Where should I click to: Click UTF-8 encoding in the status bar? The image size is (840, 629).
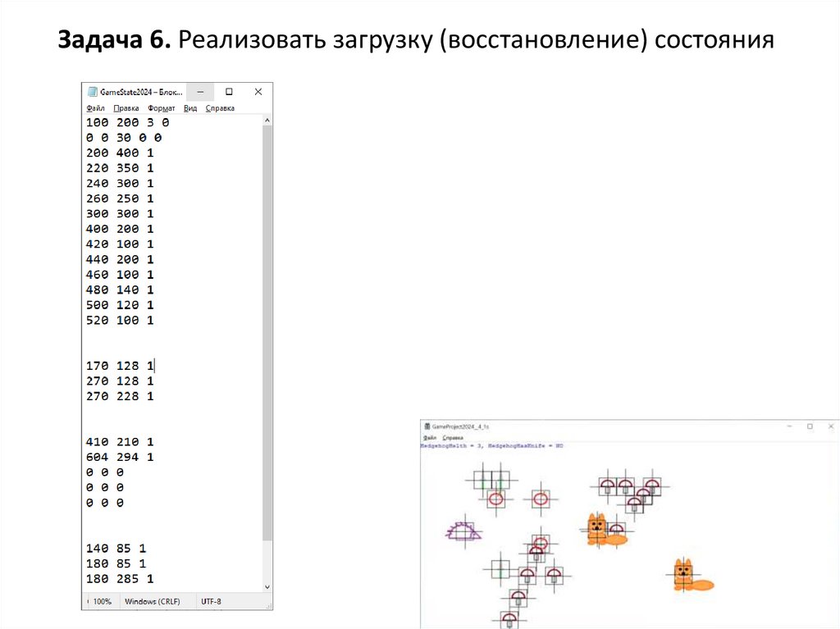point(211,602)
